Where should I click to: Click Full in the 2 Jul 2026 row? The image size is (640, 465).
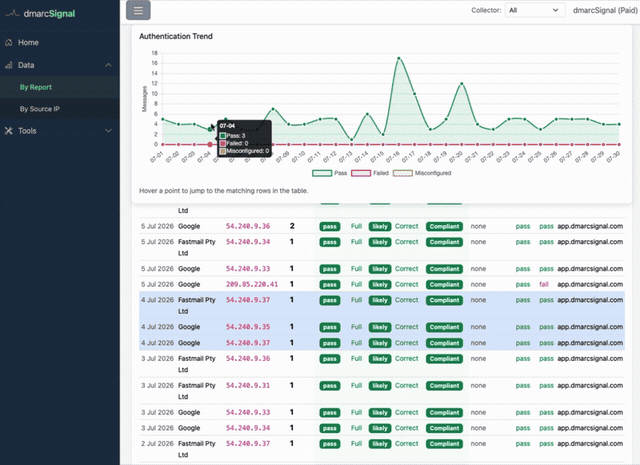pos(356,443)
